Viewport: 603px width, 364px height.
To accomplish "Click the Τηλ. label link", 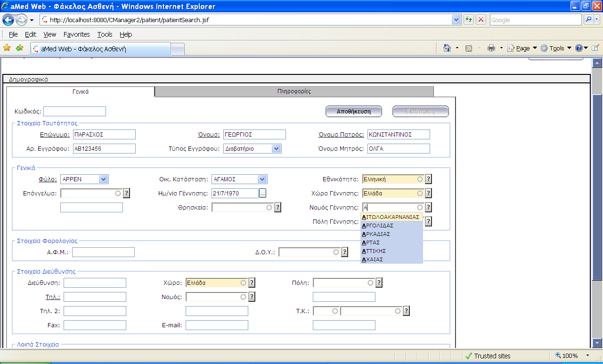I will (52, 297).
